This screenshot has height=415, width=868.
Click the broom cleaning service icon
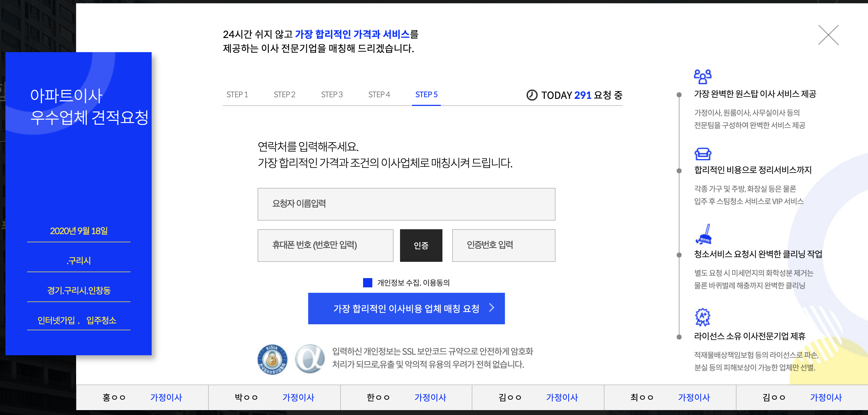[704, 234]
